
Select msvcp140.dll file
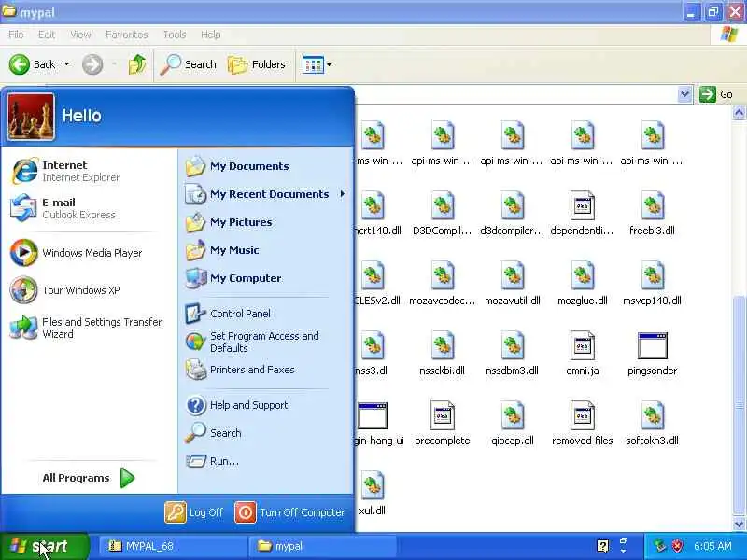coord(652,283)
